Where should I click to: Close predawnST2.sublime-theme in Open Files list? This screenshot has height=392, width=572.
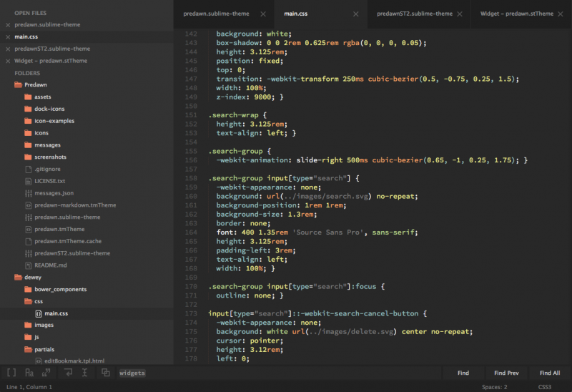tap(8, 49)
